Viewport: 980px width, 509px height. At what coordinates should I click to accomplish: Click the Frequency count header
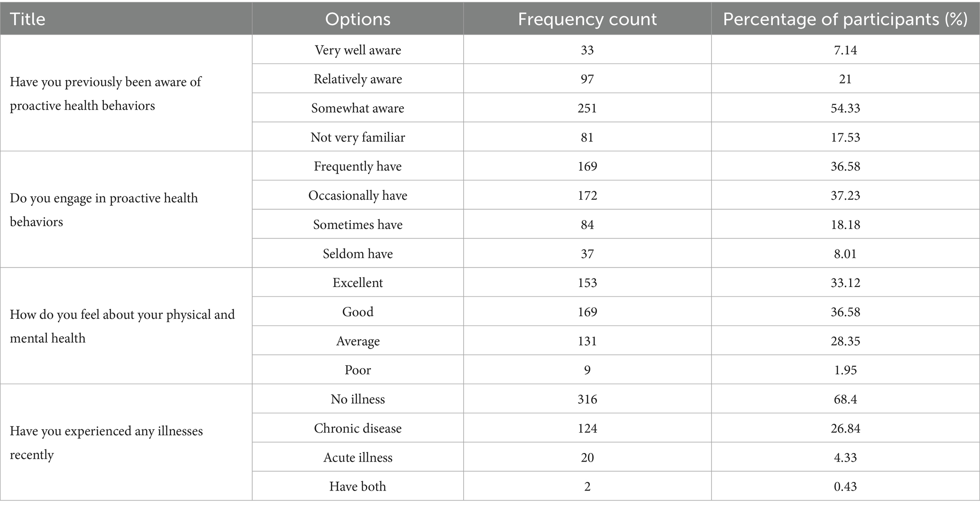pyautogui.click(x=587, y=19)
